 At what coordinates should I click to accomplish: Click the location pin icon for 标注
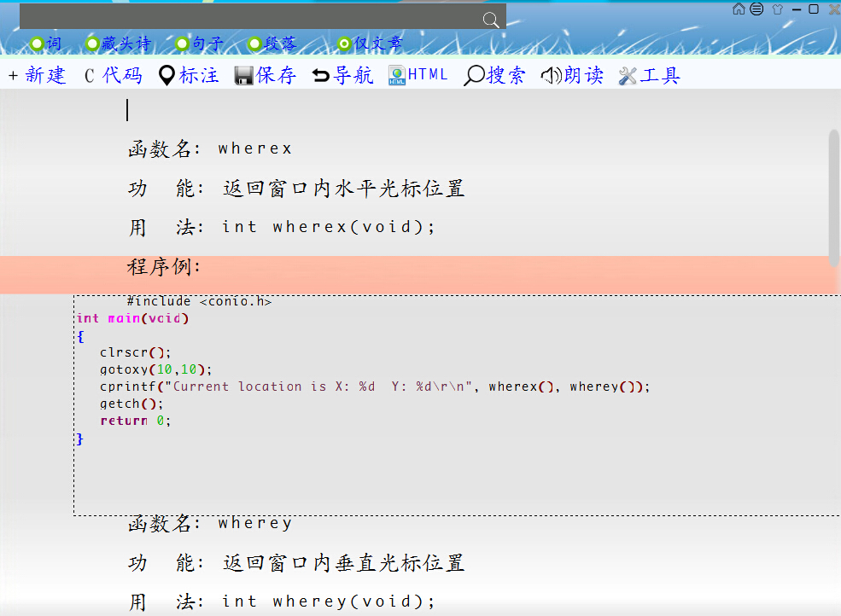point(166,76)
